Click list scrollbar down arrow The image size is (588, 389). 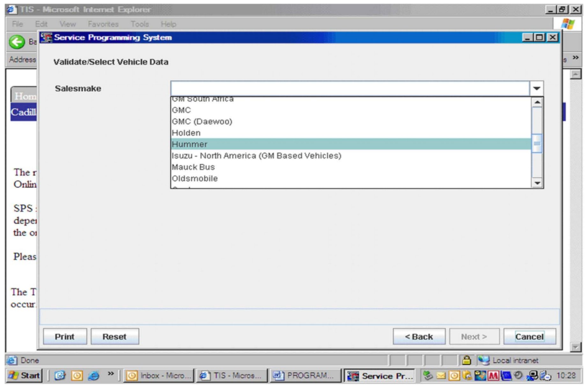click(x=538, y=183)
